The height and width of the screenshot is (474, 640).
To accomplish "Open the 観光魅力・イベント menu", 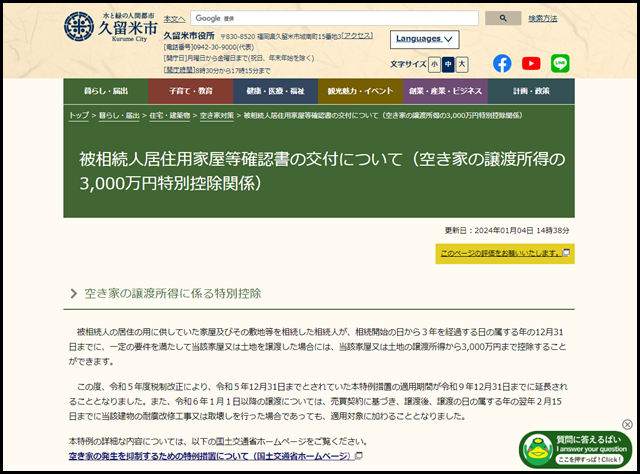I will pyautogui.click(x=361, y=91).
